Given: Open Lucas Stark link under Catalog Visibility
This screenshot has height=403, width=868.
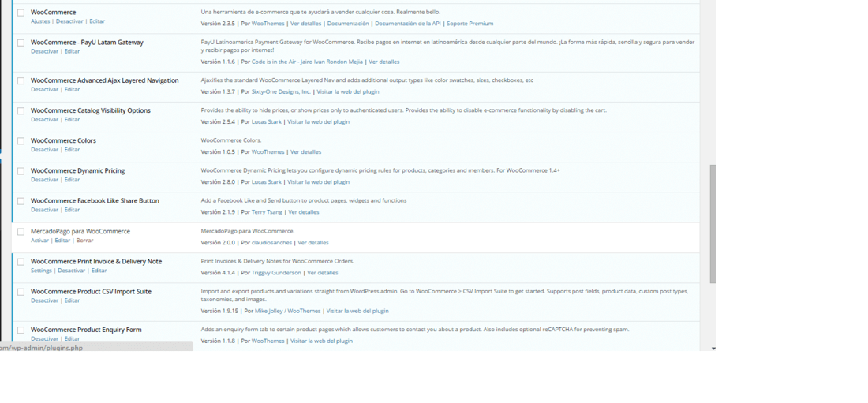Looking at the screenshot, I should [266, 121].
